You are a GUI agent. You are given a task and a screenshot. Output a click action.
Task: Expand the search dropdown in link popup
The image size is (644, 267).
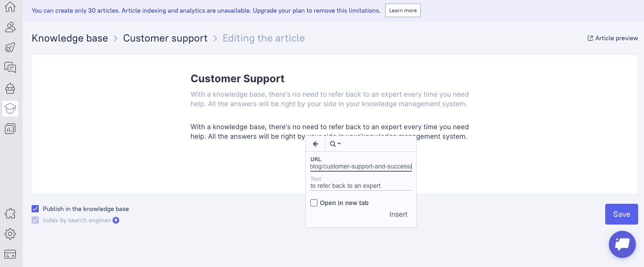[335, 144]
